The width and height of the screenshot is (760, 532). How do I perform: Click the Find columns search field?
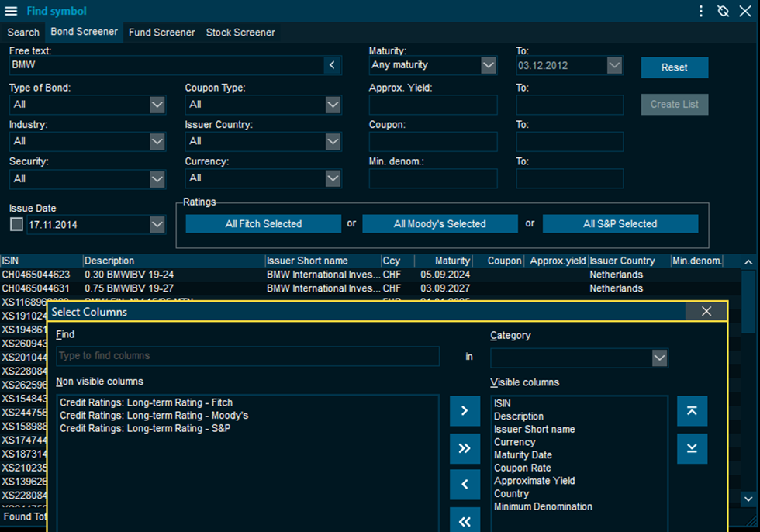coord(247,356)
